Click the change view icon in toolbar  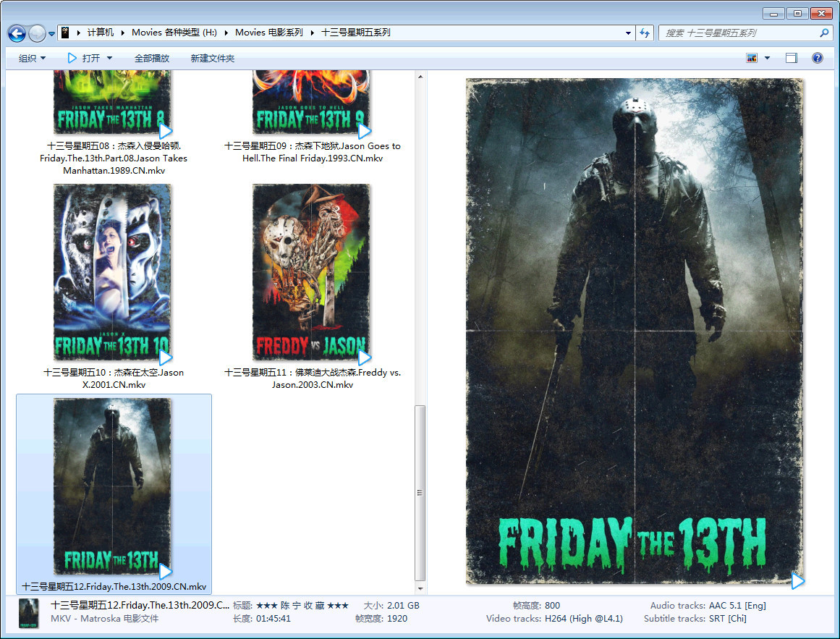coord(752,59)
